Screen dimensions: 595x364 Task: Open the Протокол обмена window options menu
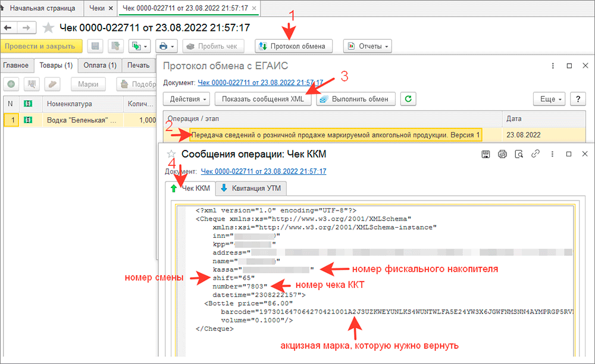(553, 65)
